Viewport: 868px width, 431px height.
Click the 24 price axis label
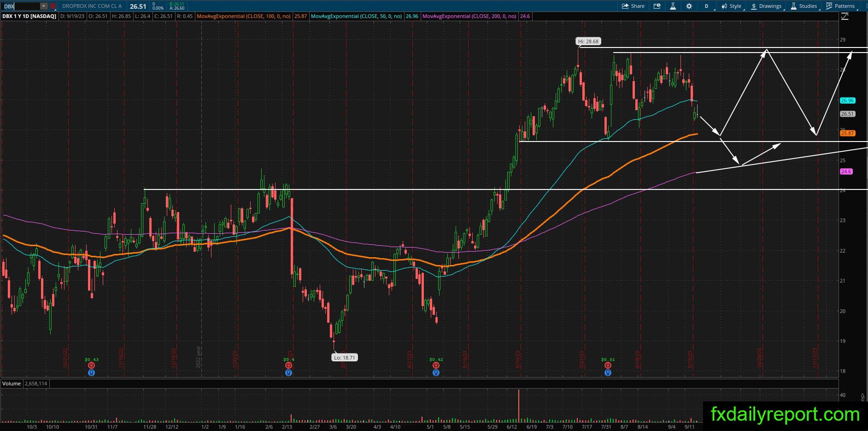843,190
